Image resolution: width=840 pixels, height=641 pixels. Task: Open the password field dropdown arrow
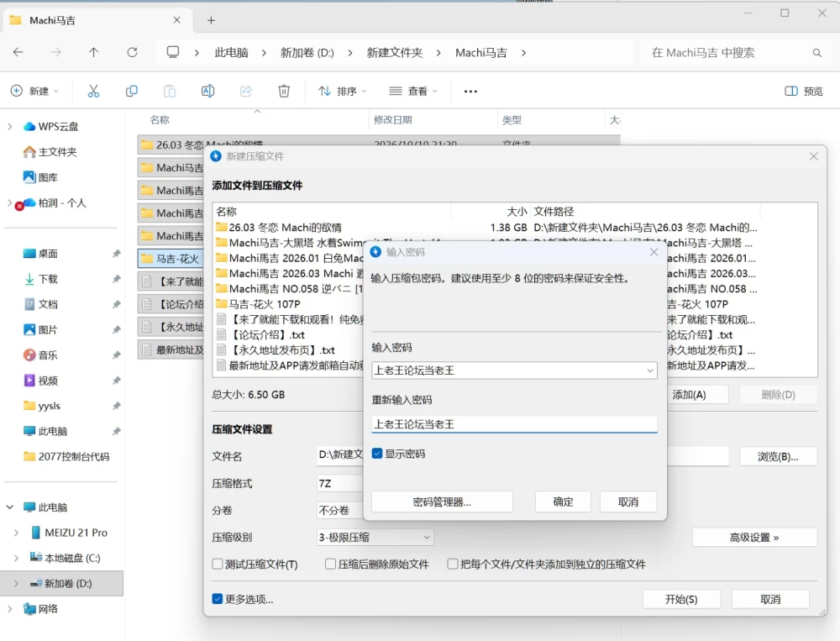point(650,370)
